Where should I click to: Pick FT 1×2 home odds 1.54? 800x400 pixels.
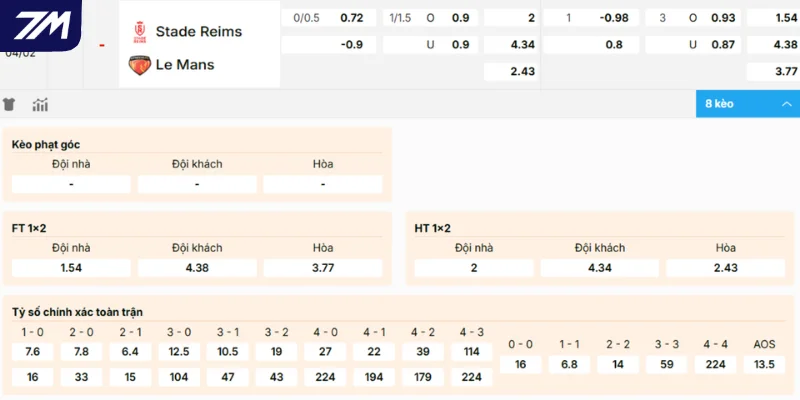(71, 268)
